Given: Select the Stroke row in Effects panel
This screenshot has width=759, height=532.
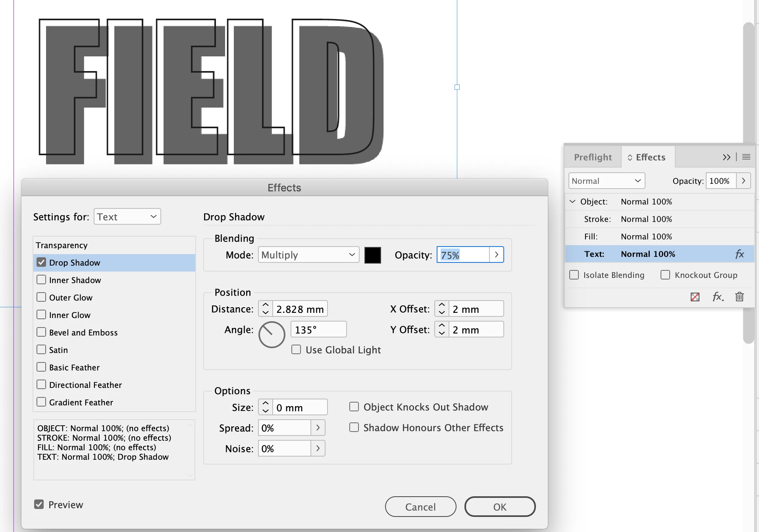Looking at the screenshot, I should 659,219.
